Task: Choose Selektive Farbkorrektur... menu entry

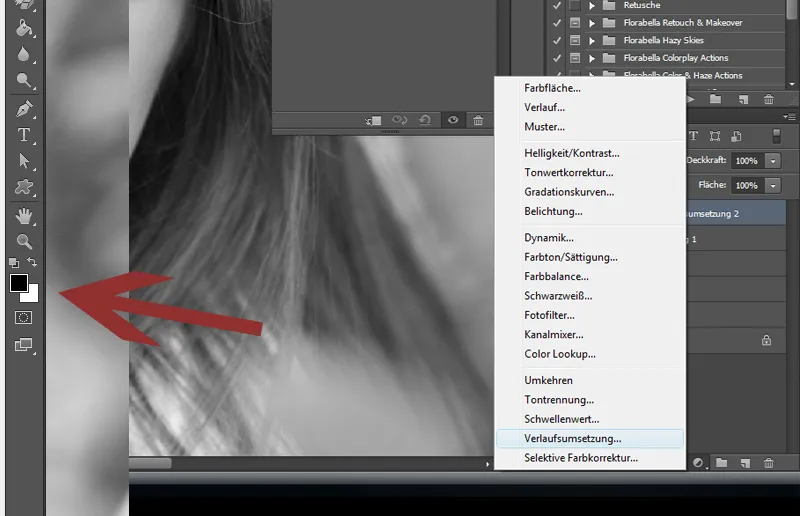Action: [589, 458]
